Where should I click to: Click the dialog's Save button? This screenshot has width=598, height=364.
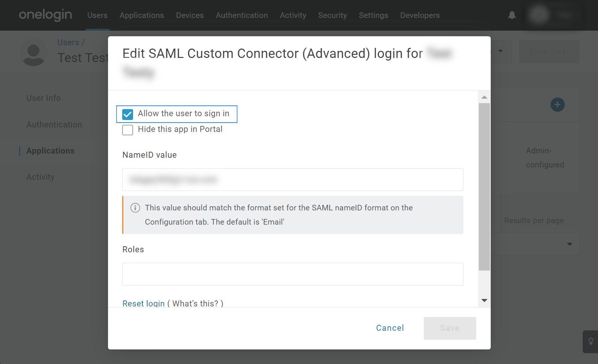[450, 328]
